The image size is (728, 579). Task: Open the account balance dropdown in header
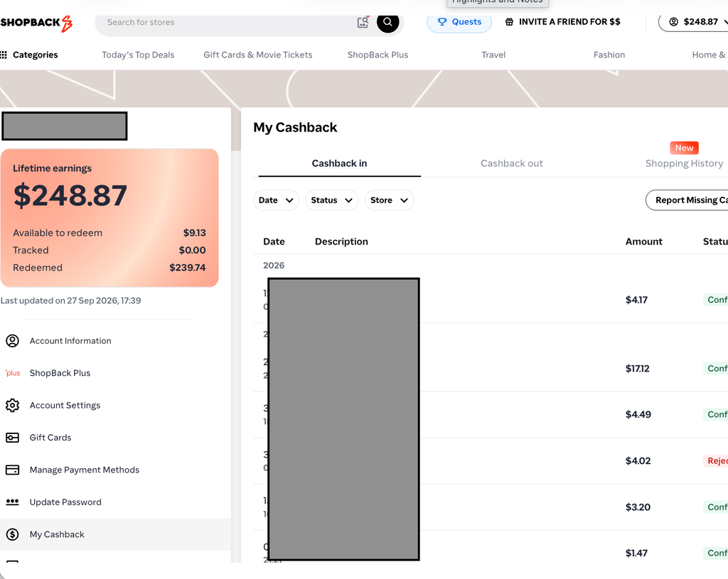coord(694,22)
